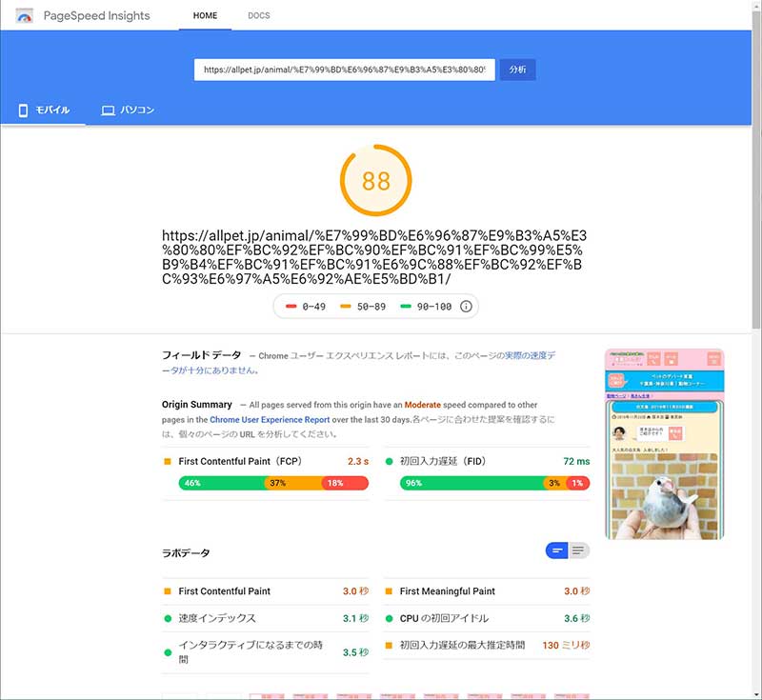762x700 pixels.
Task: Switch lab data to compact view
Action: coord(557,550)
